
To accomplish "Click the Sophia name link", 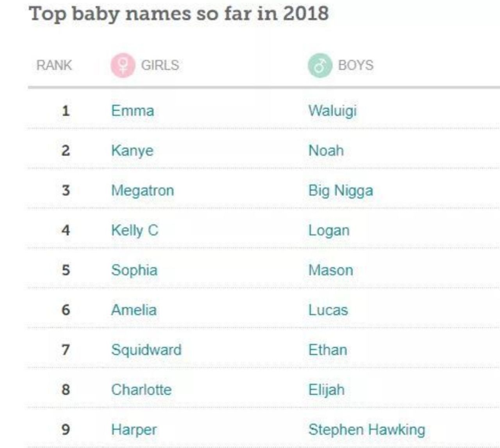I will (134, 271).
